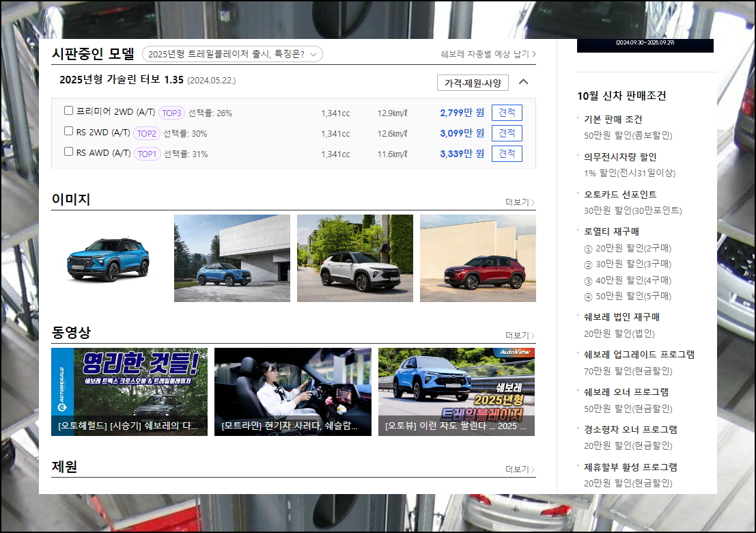Open the white Trailblazer image
This screenshot has width=756, height=533.
tap(355, 258)
